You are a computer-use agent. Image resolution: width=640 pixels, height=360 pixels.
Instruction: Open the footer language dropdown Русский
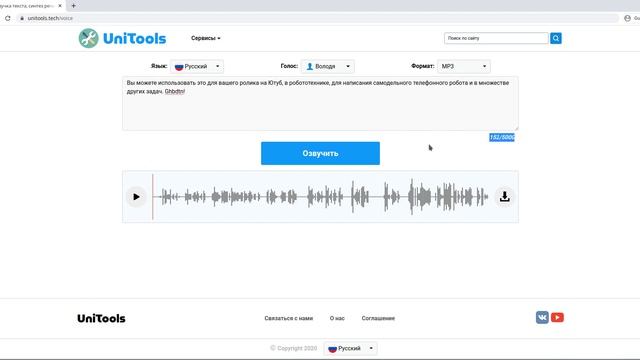[x=351, y=348]
